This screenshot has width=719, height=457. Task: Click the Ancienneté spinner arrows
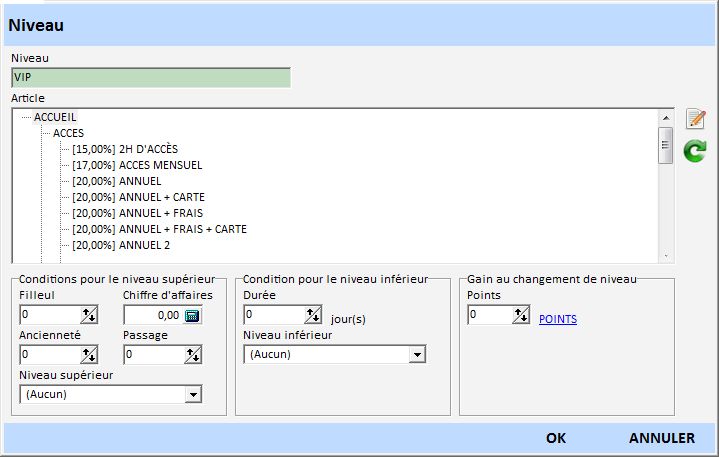pyautogui.click(x=89, y=354)
